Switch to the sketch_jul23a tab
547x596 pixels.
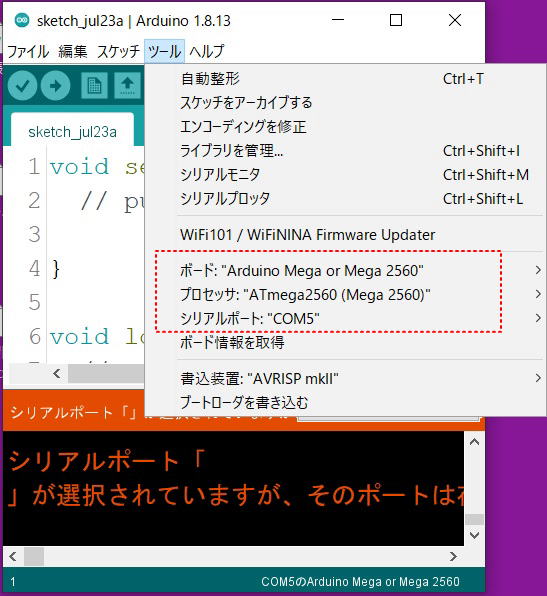[x=72, y=131]
